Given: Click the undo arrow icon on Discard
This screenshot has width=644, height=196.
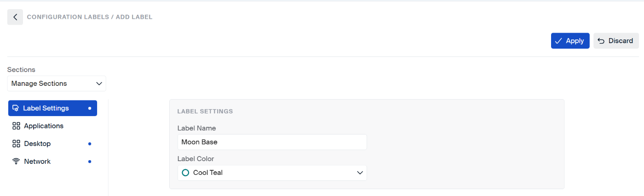Looking at the screenshot, I should click(601, 41).
